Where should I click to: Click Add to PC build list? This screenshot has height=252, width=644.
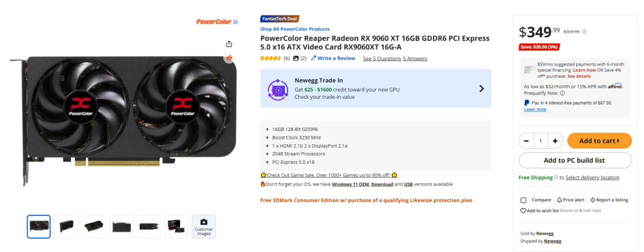click(x=575, y=160)
